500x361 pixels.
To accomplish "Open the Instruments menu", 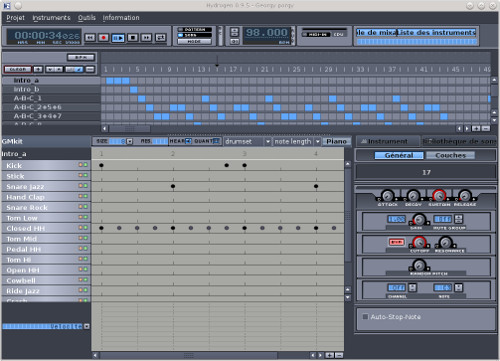I will pos(51,18).
